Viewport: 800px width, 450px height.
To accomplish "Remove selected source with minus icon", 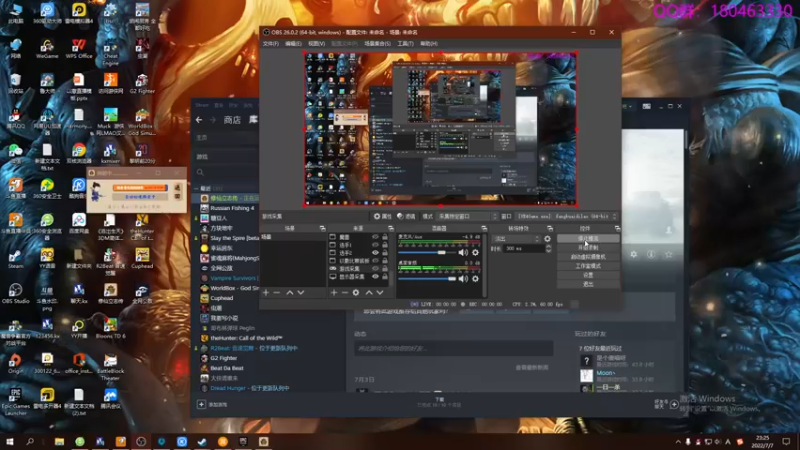I will pyautogui.click(x=344, y=293).
